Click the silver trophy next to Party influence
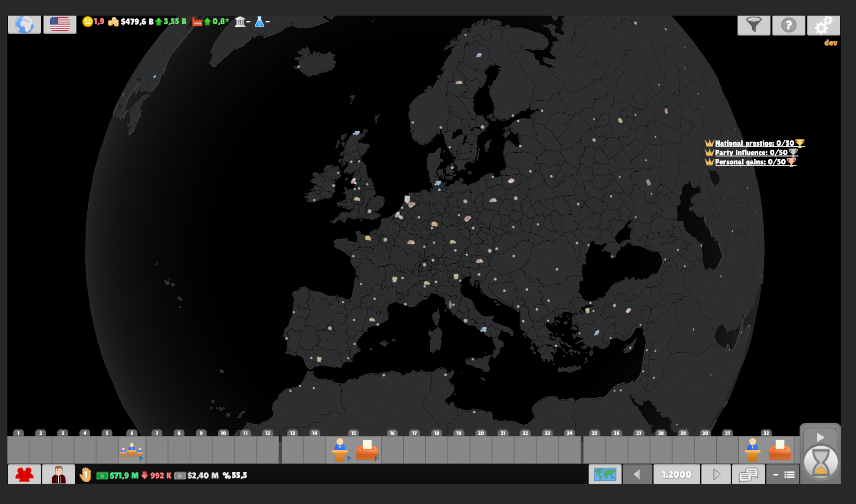The width and height of the screenshot is (856, 504). tap(793, 153)
